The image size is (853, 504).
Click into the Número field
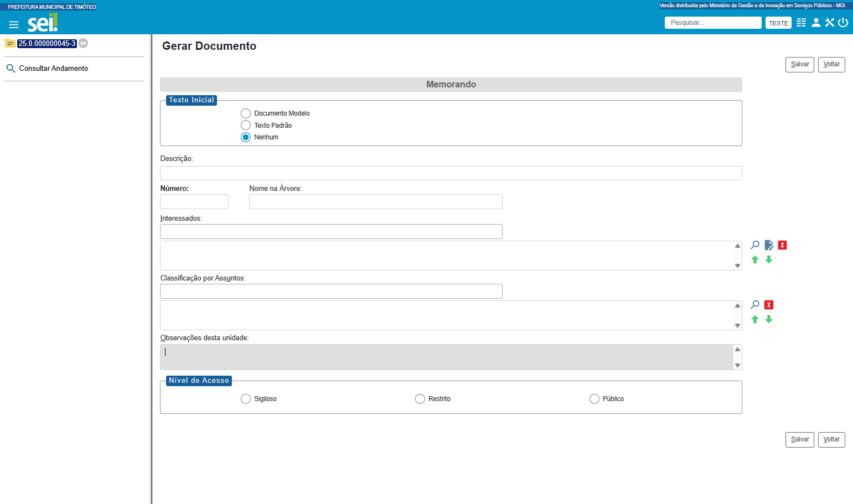tap(194, 202)
